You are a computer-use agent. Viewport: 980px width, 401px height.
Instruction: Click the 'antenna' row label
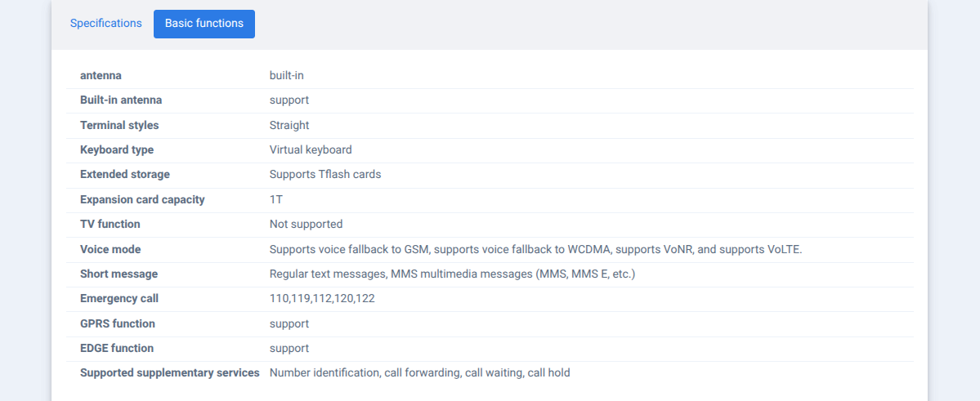click(x=101, y=76)
